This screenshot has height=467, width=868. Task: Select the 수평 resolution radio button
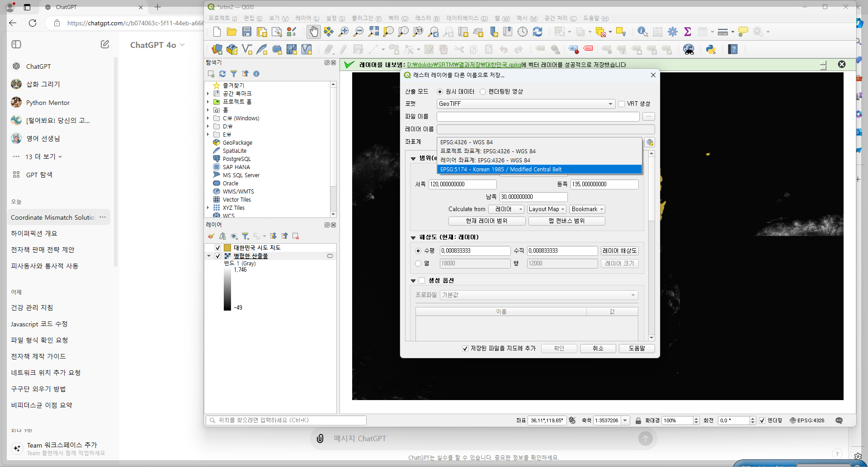418,251
